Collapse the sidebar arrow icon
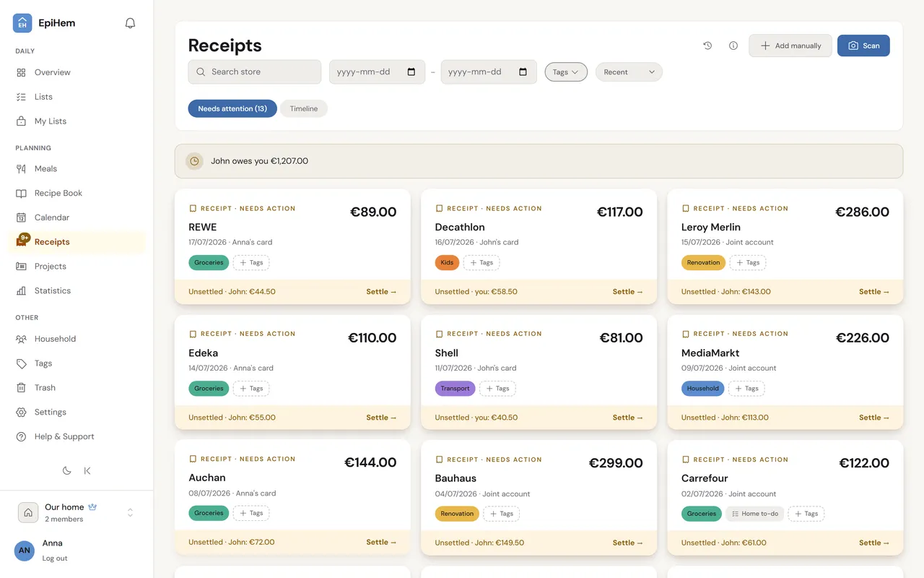The width and height of the screenshot is (924, 578). (87, 470)
